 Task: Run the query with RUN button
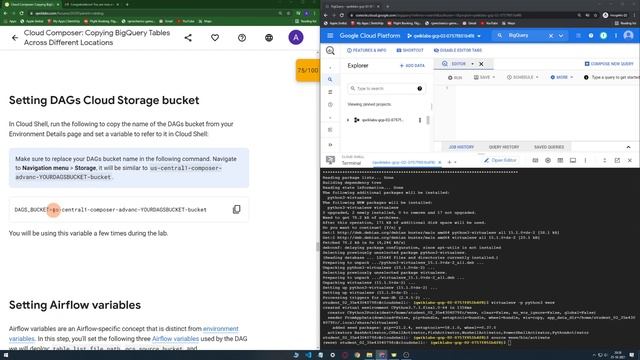455,78
